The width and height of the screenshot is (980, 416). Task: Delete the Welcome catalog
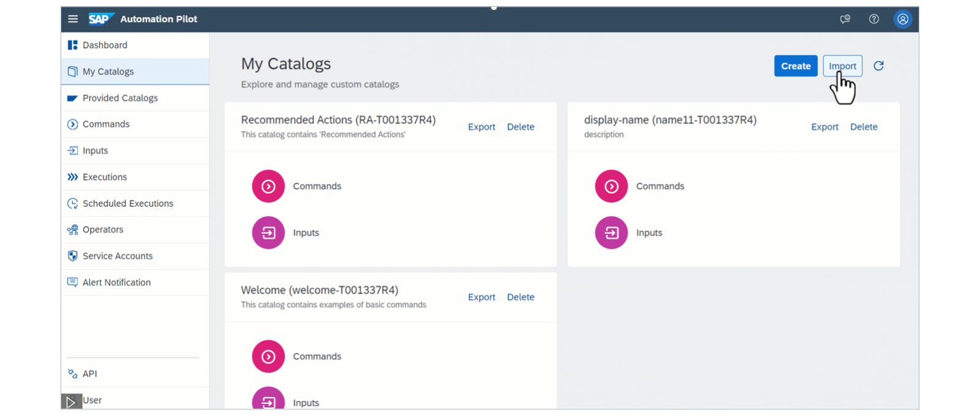pos(521,297)
